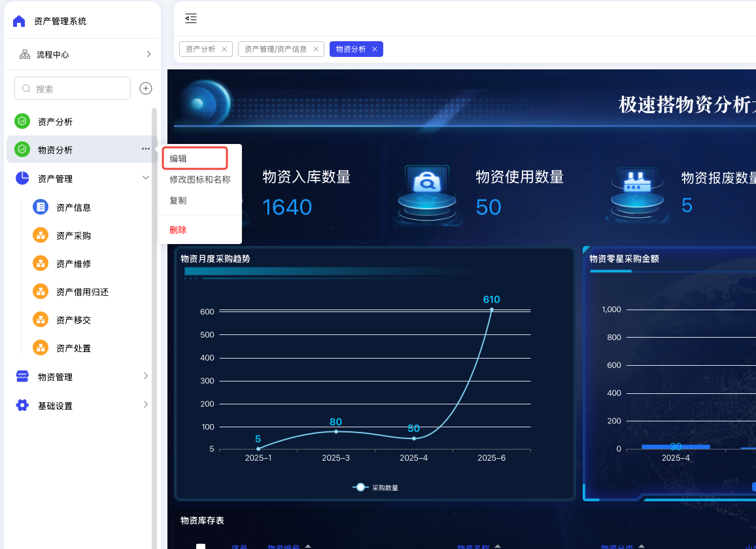Tick the checkbox in the 物资库存表 header
Screen dimensions: 756x549
tap(201, 546)
